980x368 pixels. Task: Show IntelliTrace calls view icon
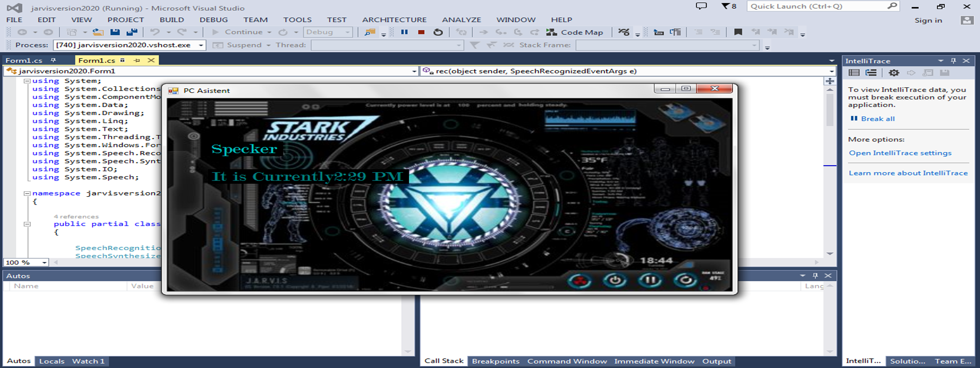(x=871, y=73)
